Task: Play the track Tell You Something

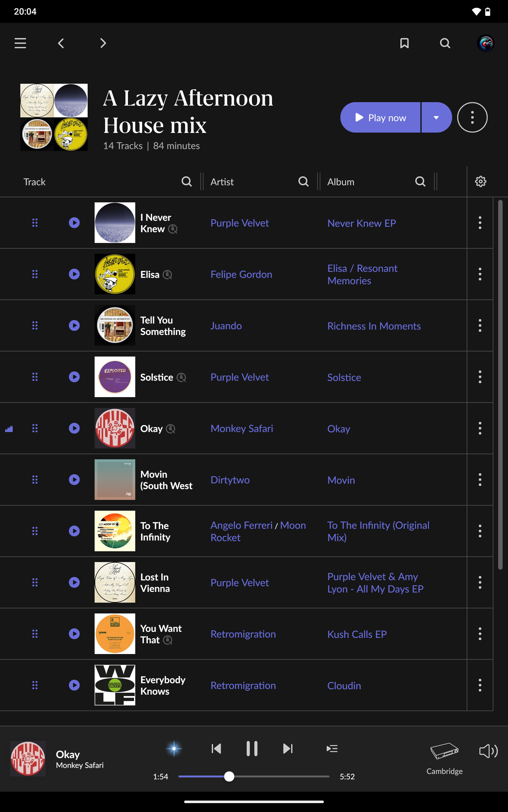Action: point(74,325)
